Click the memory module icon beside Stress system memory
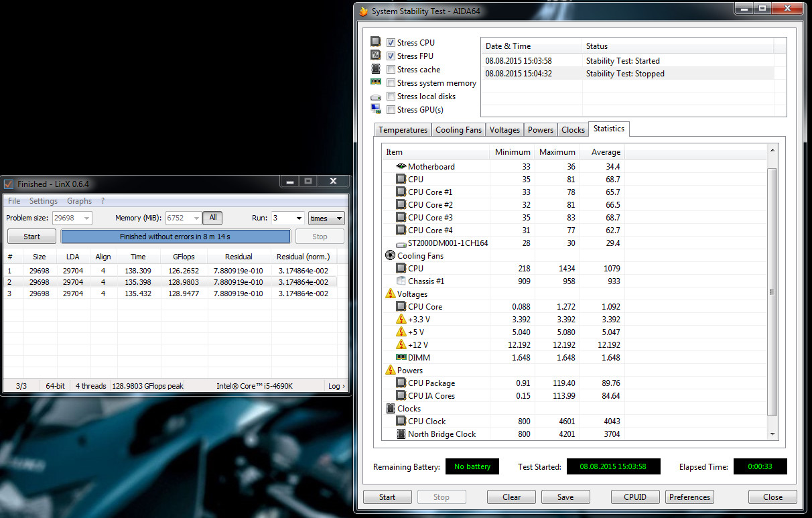812x518 pixels. point(376,82)
